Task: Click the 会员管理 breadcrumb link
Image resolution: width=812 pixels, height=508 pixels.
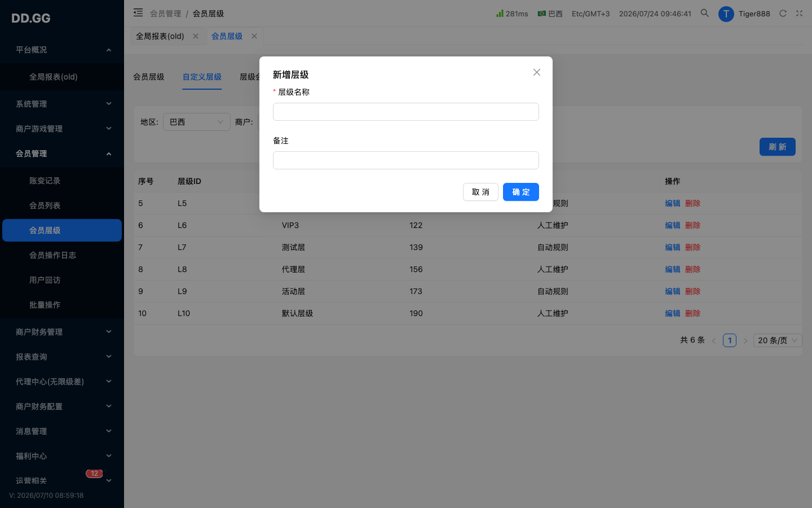Action: point(166,14)
